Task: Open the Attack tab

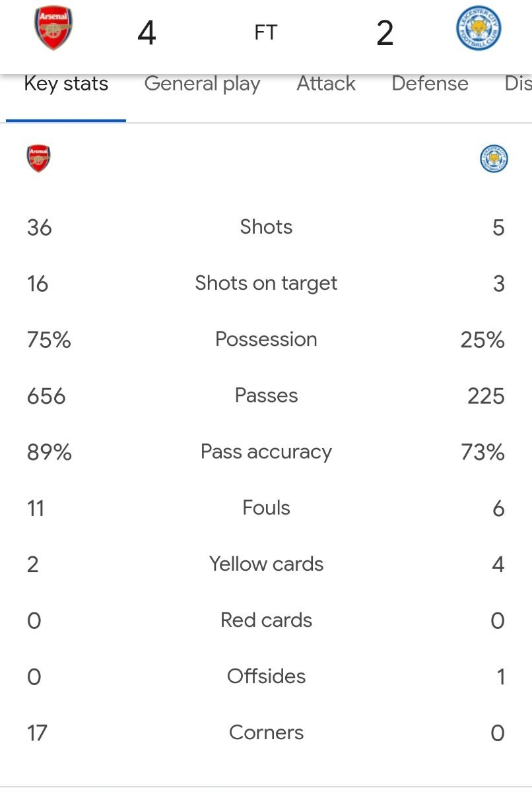Action: [326, 84]
